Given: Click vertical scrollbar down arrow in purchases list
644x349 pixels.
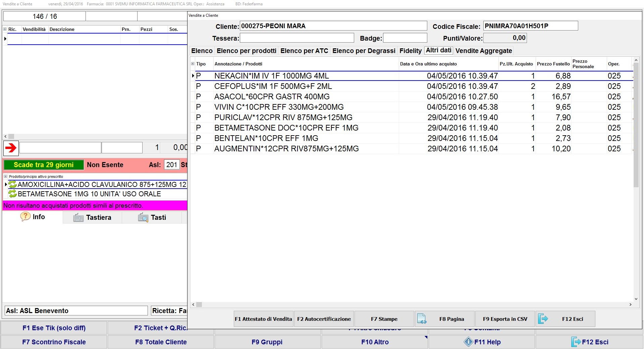Looking at the screenshot, I should click(636, 299).
